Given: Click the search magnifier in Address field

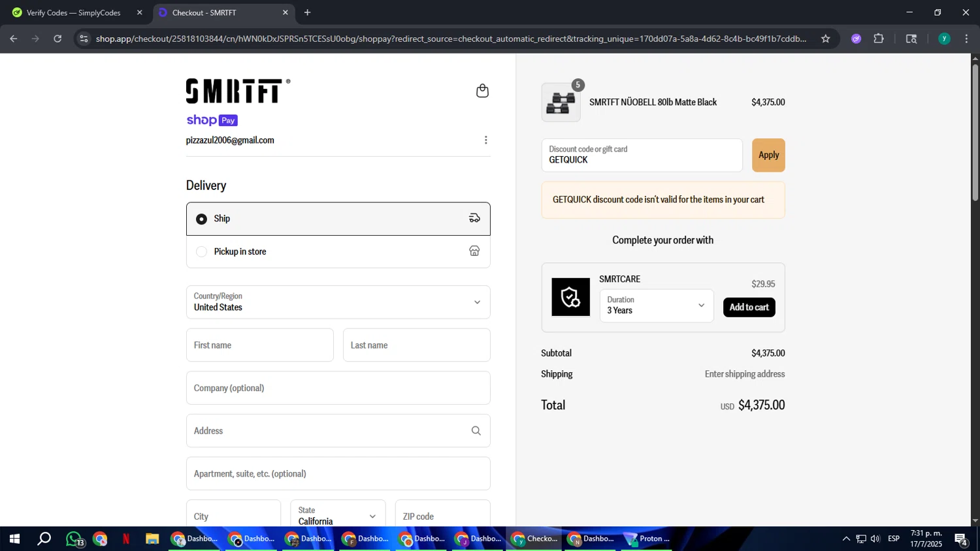Looking at the screenshot, I should (x=476, y=431).
